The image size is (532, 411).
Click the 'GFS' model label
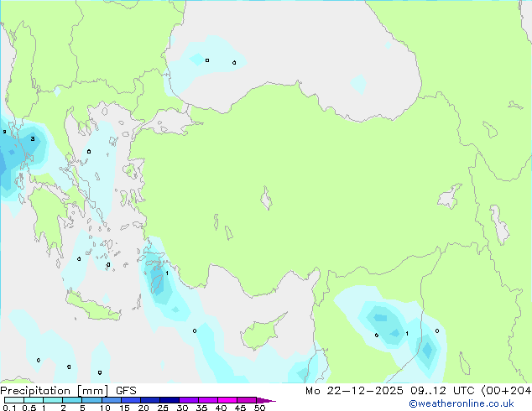(126, 391)
